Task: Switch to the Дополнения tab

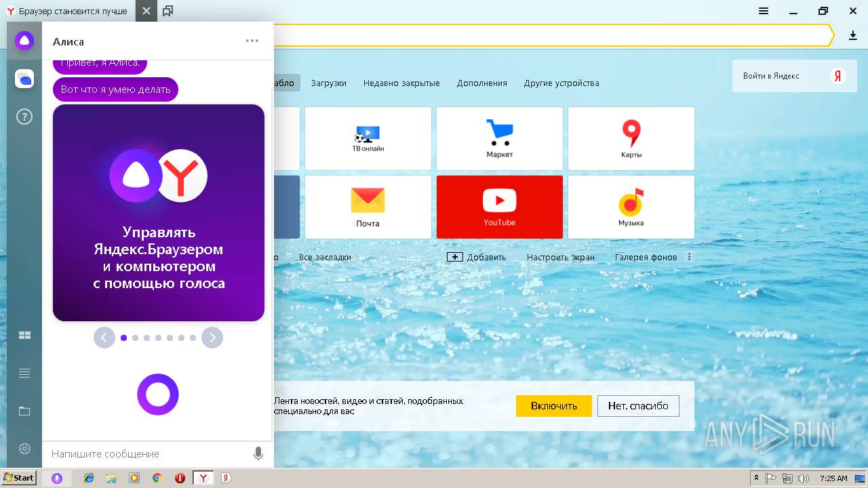Action: pos(481,83)
